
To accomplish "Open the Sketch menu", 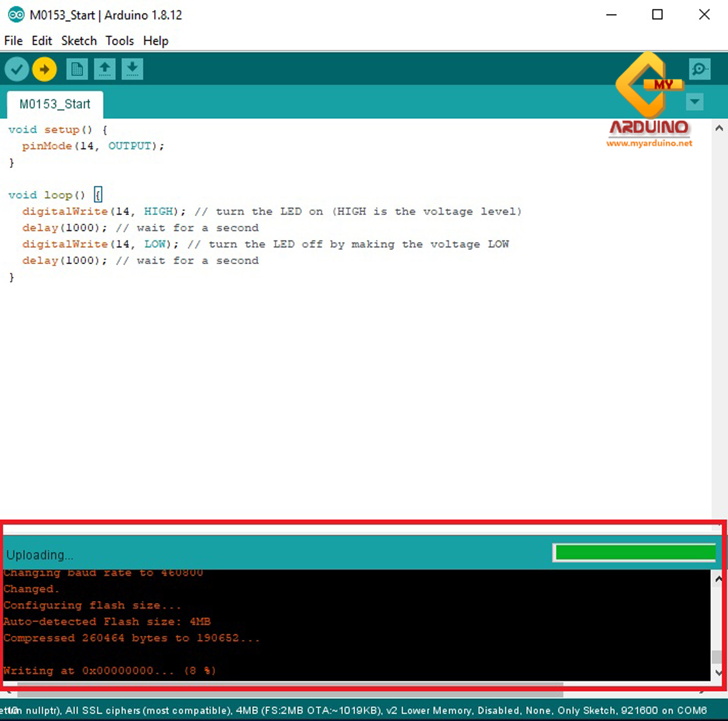I will click(79, 41).
